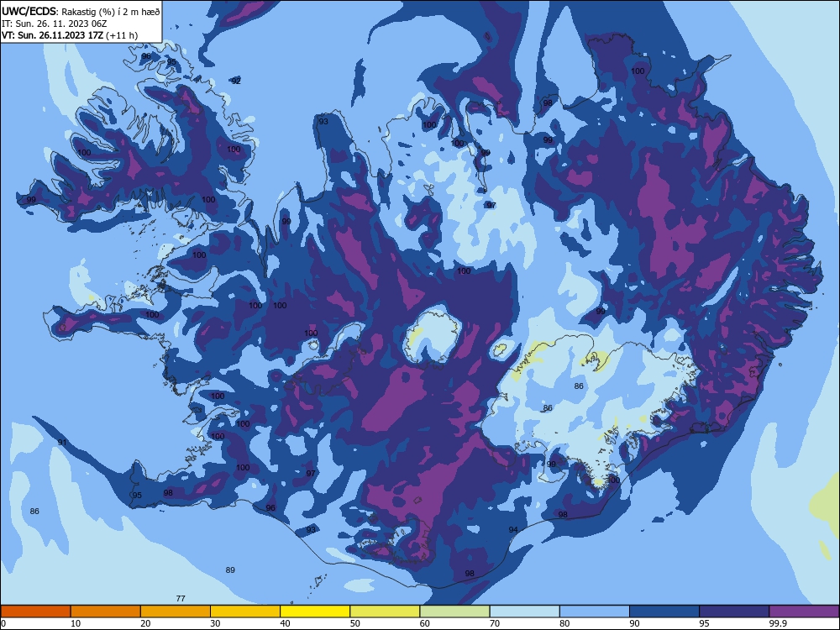Click the pale blue 70–80 legend swatch
The image size is (840, 630).
click(x=525, y=612)
